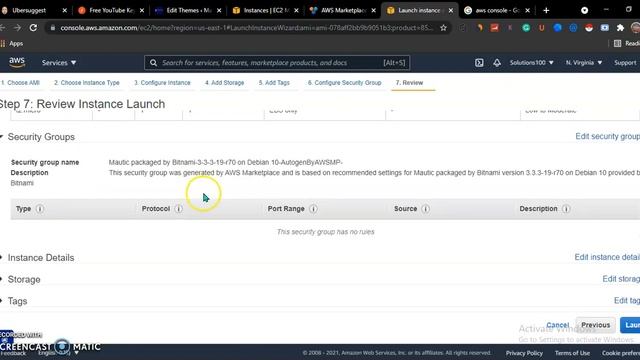Open the Services dropdown menu
This screenshot has width=640, height=360.
tap(59, 63)
